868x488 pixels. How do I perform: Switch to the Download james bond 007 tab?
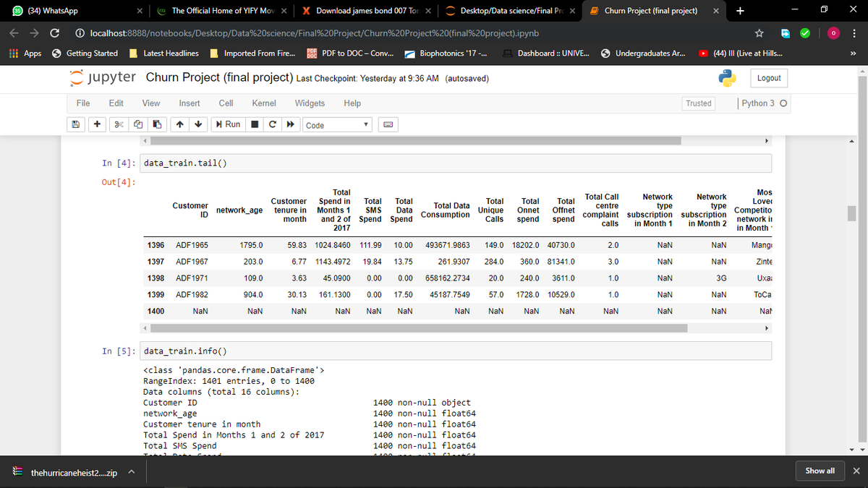pos(366,11)
